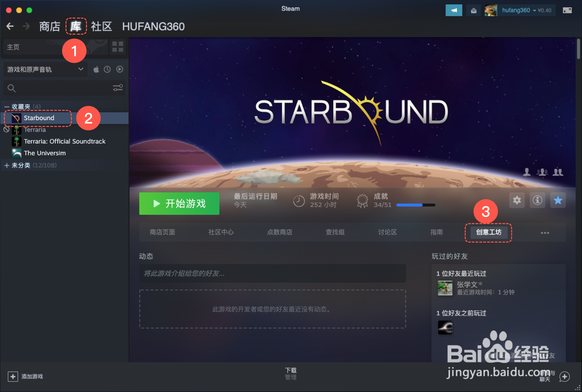
Task: Toggle the favorite star button
Action: [558, 200]
